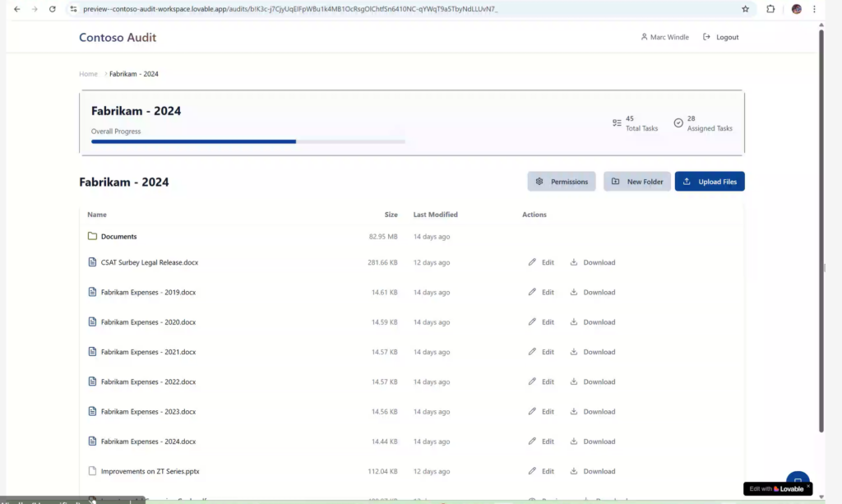Open CSAT Surbey Legal Release.docx

click(150, 262)
